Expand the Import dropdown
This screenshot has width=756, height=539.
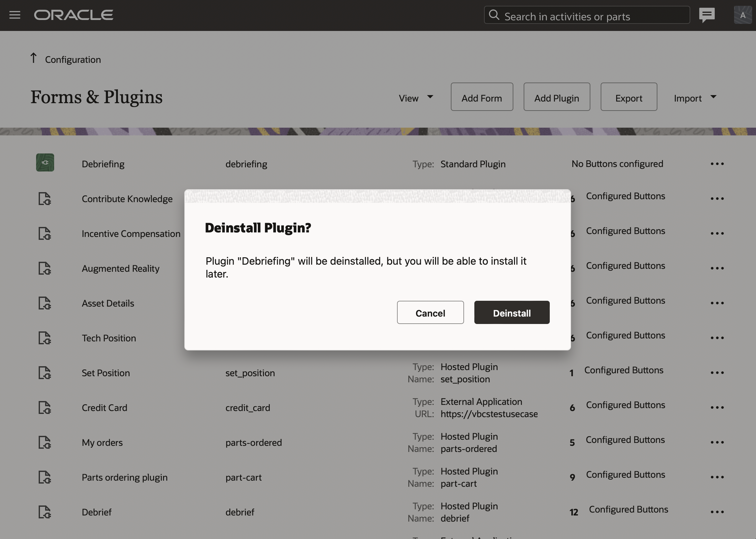tap(695, 98)
